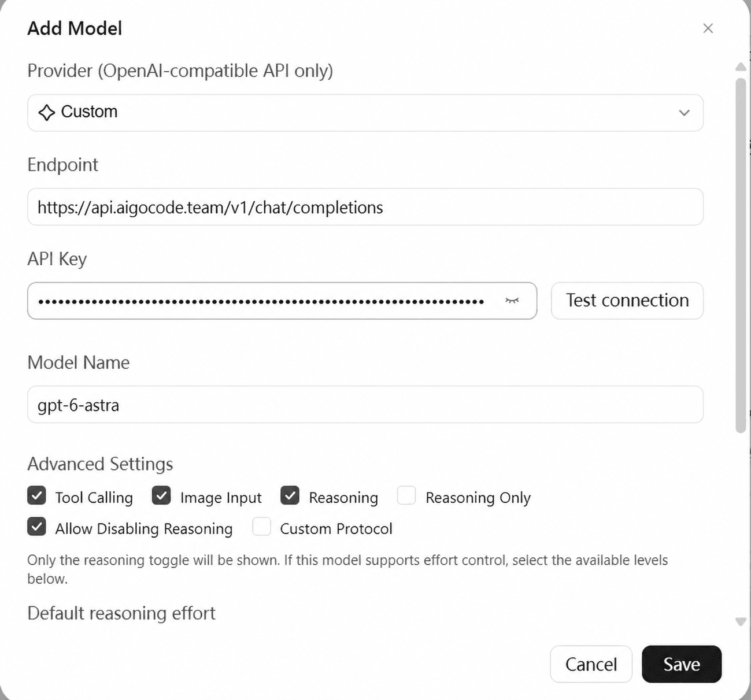Screen dimensions: 751x700
Task: Check the Custom Protocol option
Action: coord(261,527)
